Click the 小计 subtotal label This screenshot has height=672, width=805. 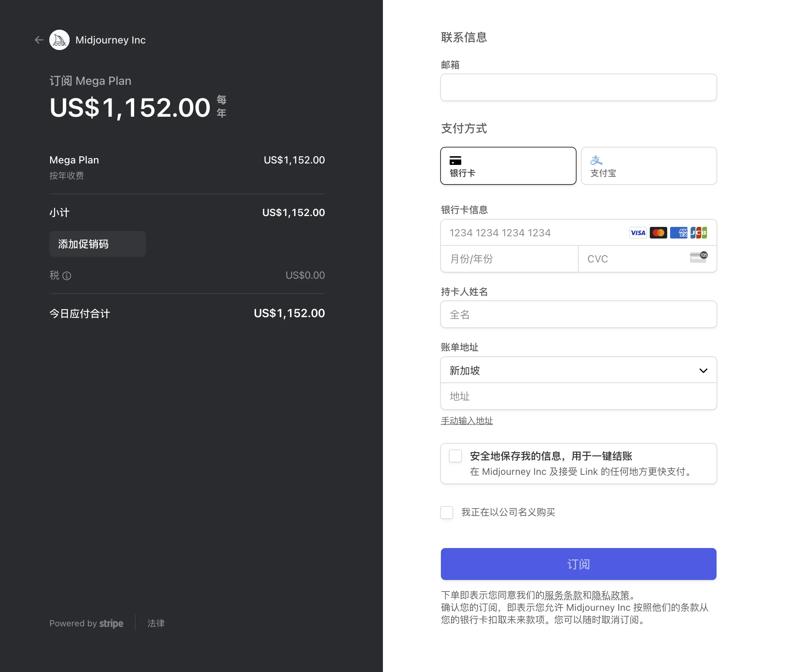point(59,212)
